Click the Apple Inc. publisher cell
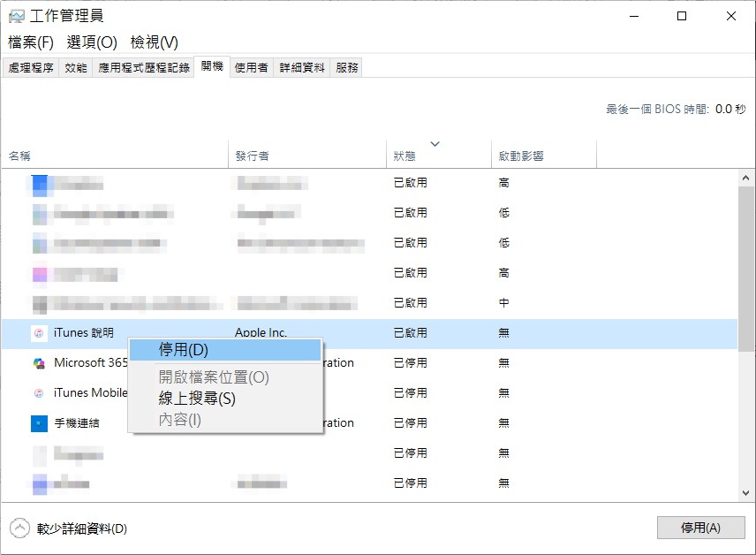Image resolution: width=756 pixels, height=555 pixels. coord(261,332)
